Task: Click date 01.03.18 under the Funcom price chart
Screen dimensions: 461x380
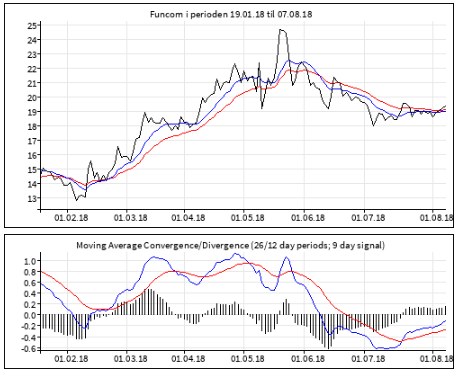Action: (130, 218)
